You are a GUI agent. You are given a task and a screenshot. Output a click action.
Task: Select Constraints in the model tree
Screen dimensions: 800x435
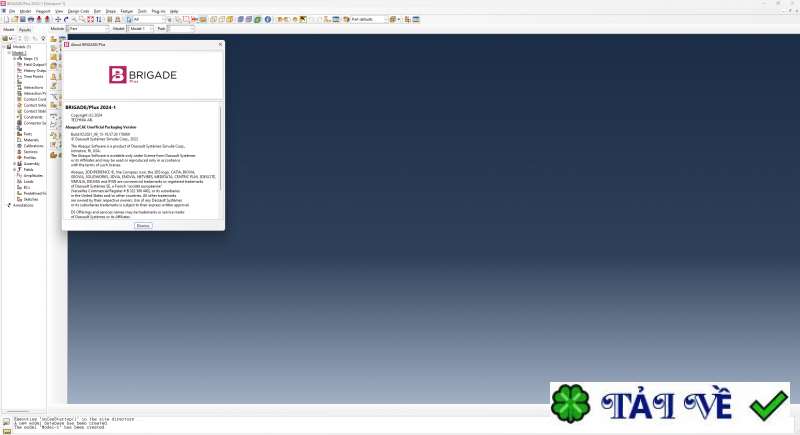[x=33, y=117]
